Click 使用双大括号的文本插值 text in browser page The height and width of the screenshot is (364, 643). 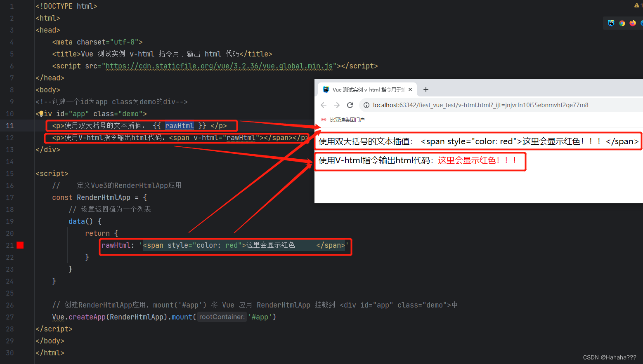pos(366,141)
